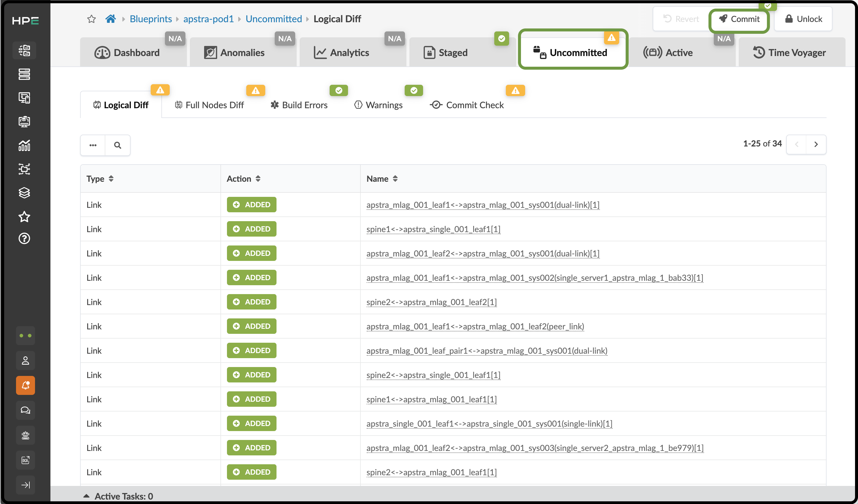Sort table by the Type column
Viewport: 858px width, 504px height.
click(x=100, y=179)
